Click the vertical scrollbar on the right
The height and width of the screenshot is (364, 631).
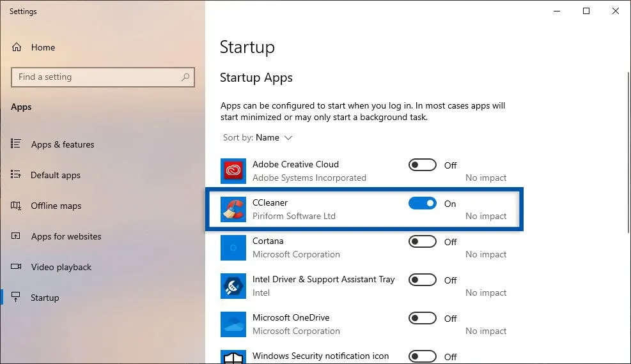[628, 153]
